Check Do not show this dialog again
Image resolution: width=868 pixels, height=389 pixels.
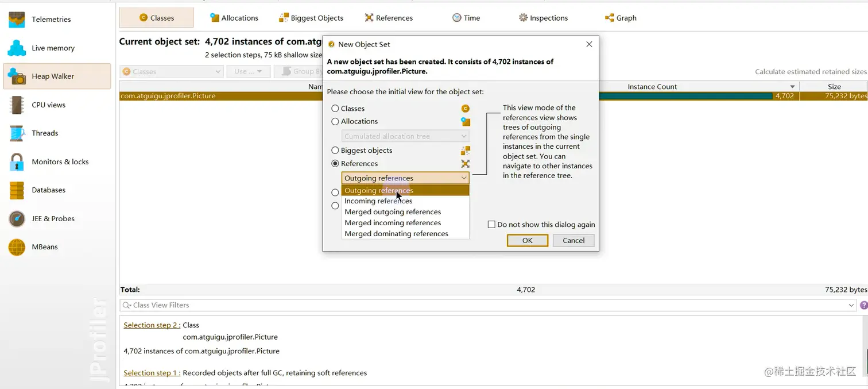coord(491,225)
